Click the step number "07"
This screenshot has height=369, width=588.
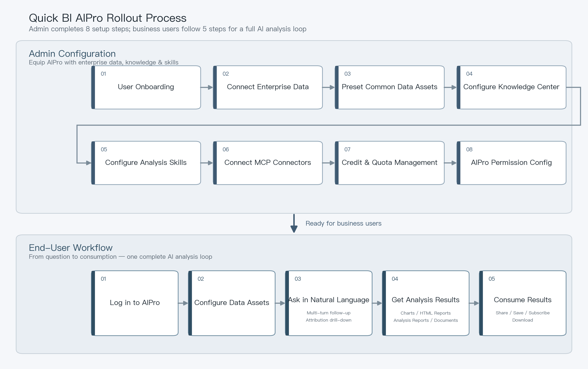click(347, 149)
